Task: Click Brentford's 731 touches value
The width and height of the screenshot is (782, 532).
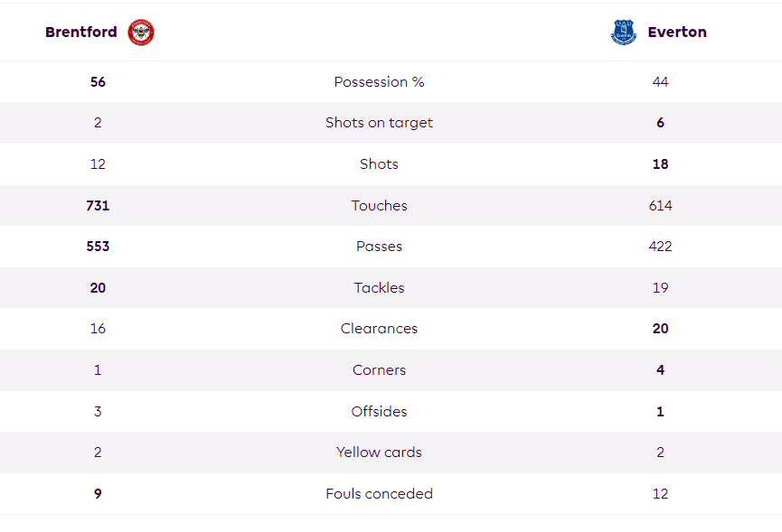Action: point(98,205)
